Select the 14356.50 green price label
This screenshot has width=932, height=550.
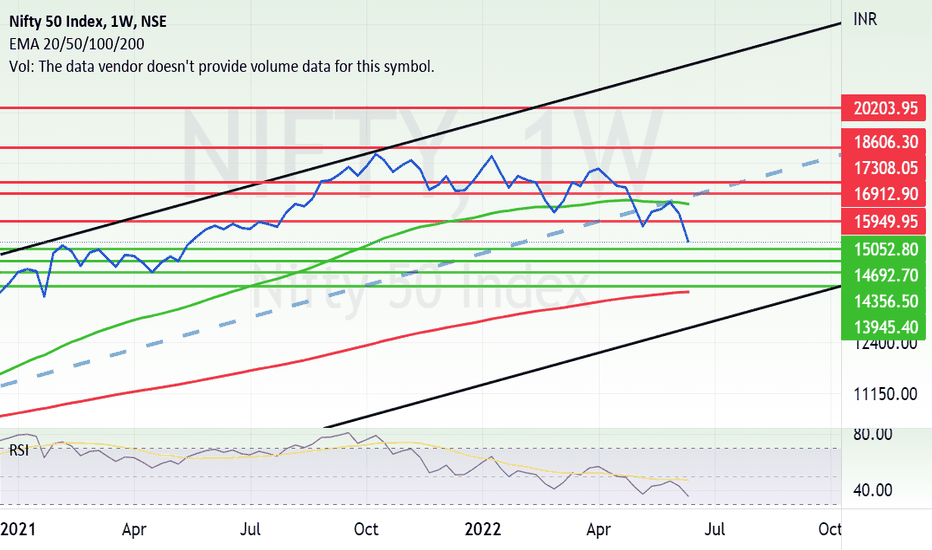(x=884, y=301)
